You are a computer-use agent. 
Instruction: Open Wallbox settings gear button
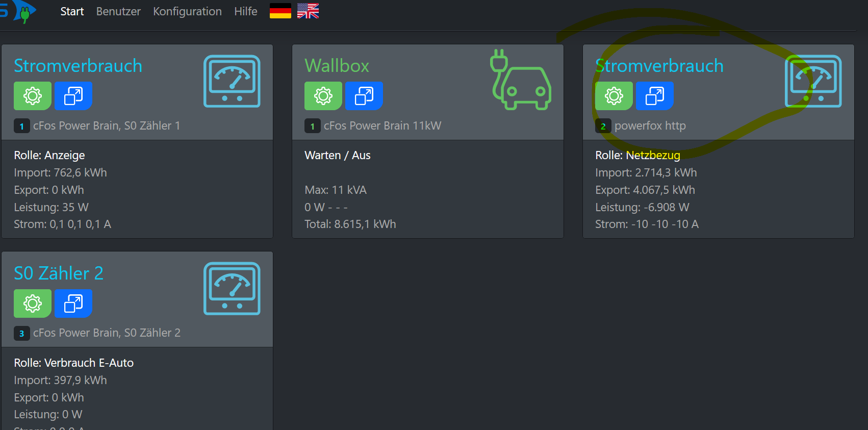323,96
